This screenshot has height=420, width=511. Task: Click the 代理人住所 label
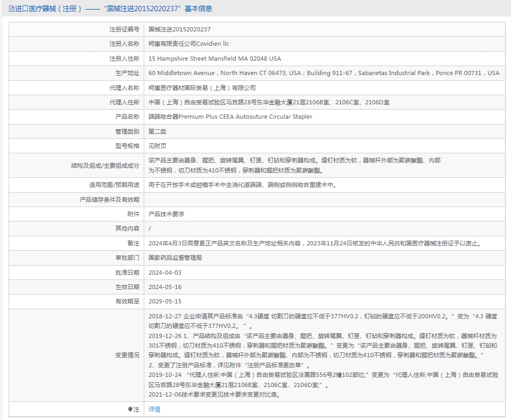pos(124,102)
